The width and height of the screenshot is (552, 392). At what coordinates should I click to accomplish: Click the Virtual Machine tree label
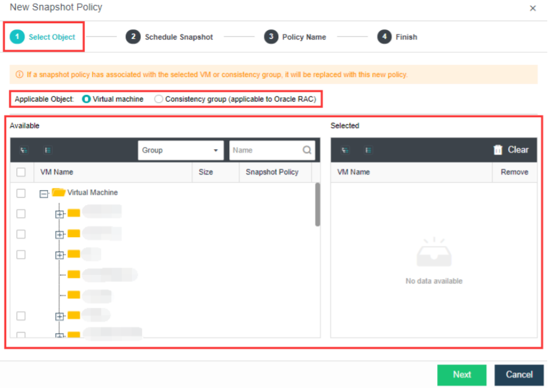tap(94, 194)
